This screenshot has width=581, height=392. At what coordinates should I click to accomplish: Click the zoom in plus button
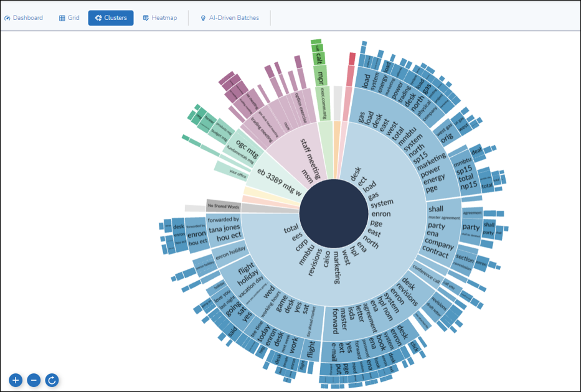16,380
